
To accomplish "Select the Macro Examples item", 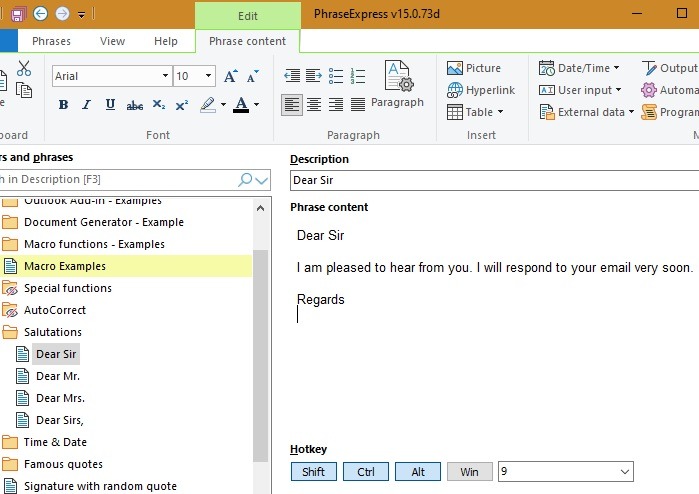I will pyautogui.click(x=65, y=266).
